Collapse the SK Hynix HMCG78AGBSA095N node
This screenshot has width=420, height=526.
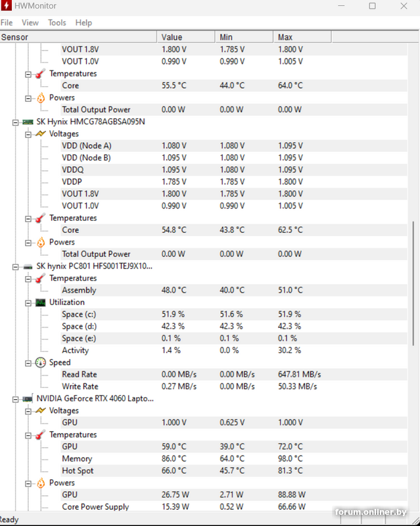pos(16,122)
